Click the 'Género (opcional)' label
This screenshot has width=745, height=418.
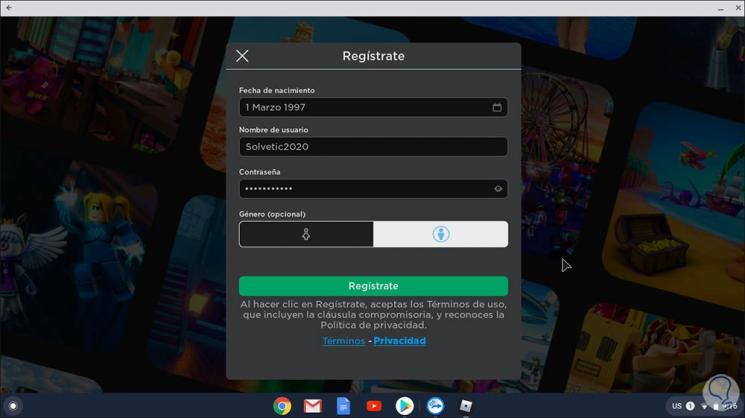click(272, 214)
